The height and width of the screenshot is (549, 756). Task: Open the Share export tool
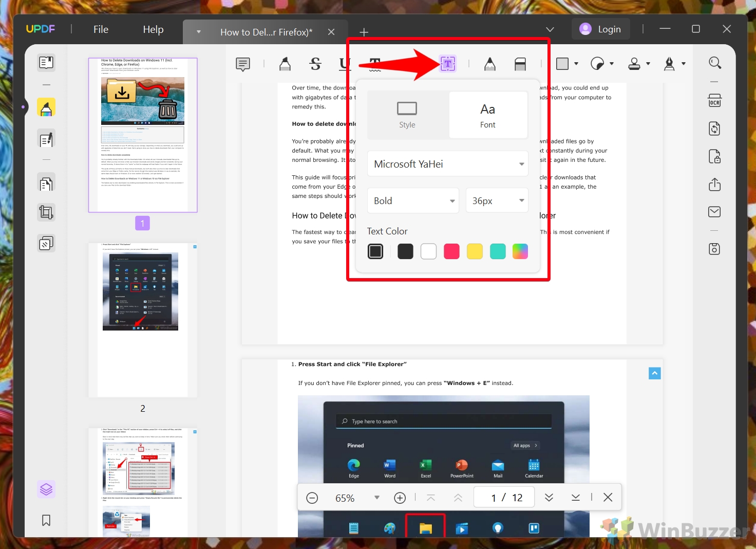coord(715,184)
